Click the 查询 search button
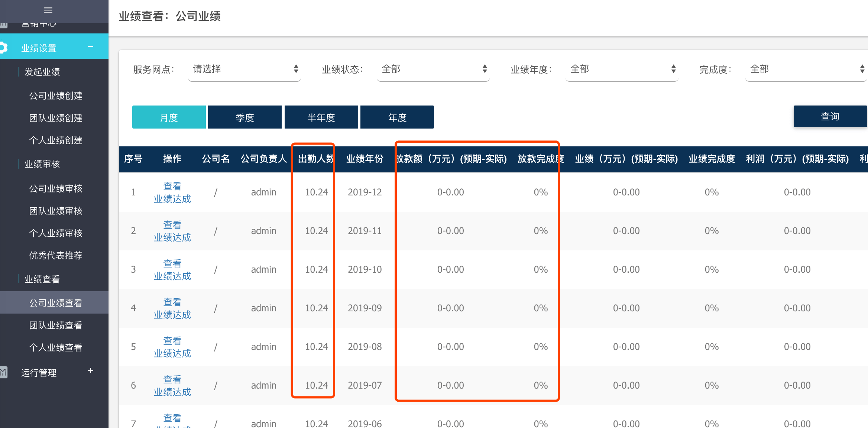Image resolution: width=868 pixels, height=428 pixels. pos(830,116)
